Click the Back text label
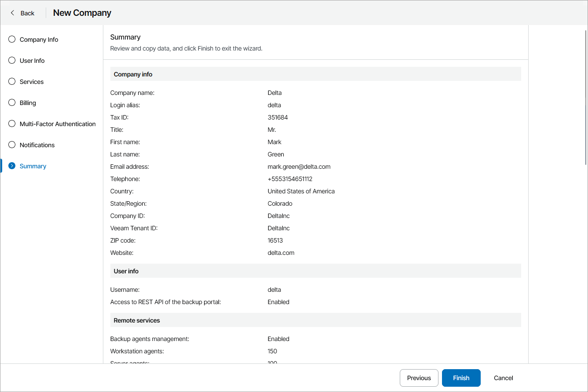 click(27, 13)
